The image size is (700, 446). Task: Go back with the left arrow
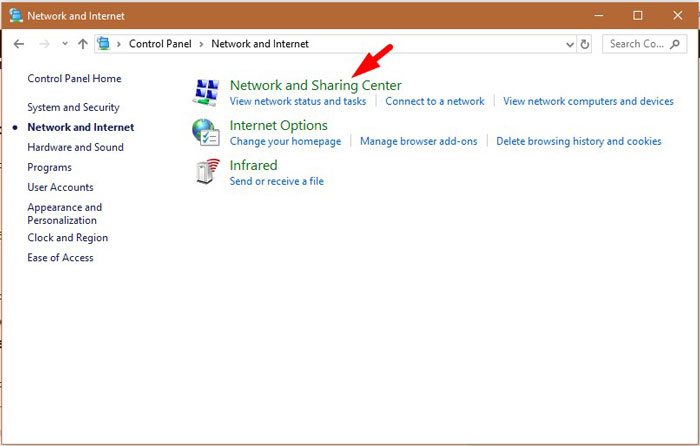[x=19, y=44]
